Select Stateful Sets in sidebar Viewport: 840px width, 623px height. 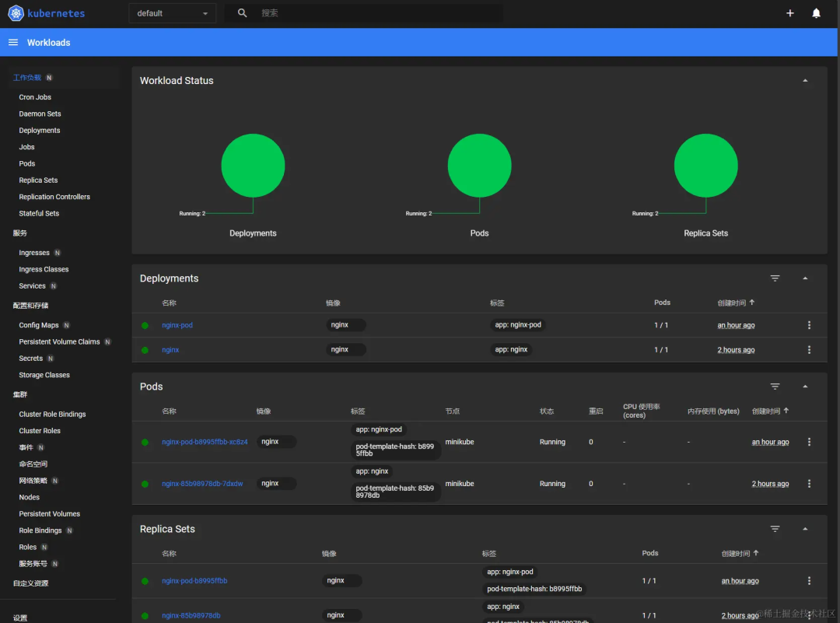pos(39,213)
